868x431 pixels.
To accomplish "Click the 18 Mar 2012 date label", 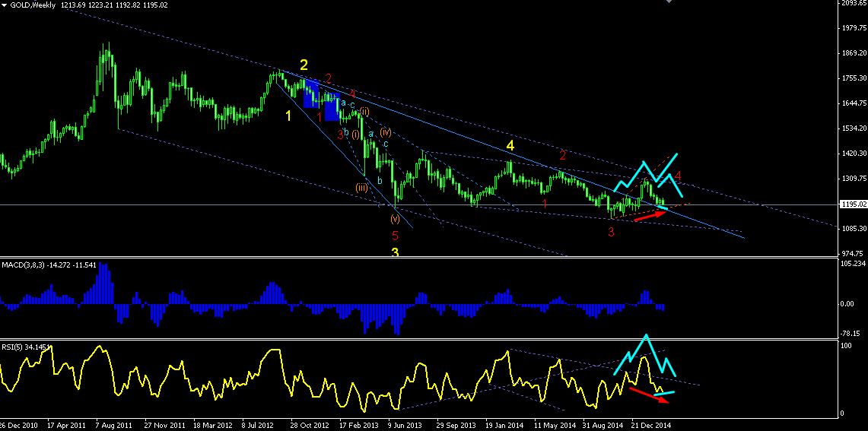I will [212, 426].
